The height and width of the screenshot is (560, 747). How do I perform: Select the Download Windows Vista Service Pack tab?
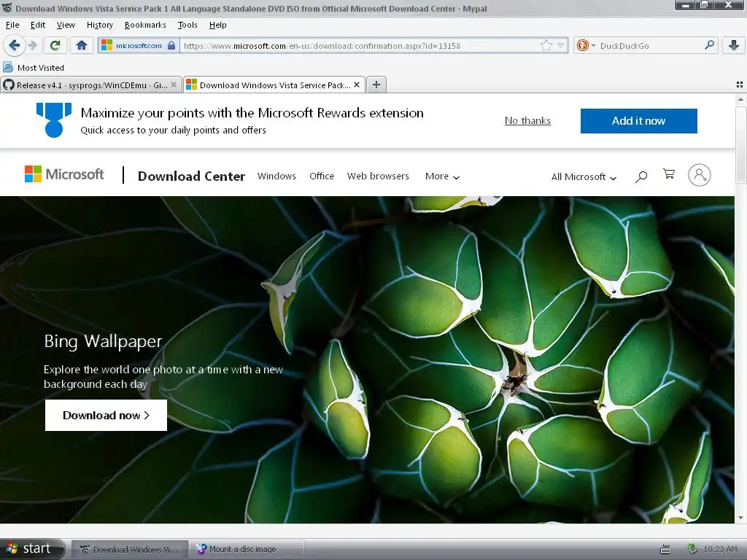point(274,85)
